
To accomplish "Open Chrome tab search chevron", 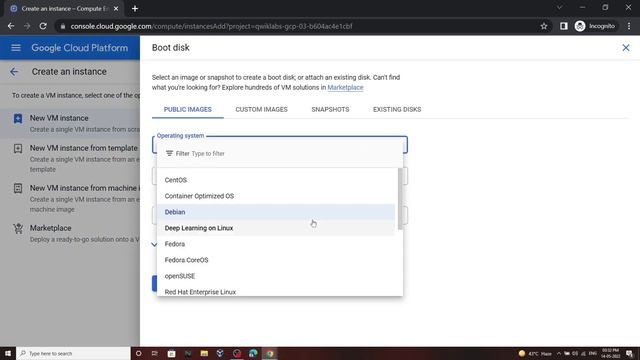I will [560, 7].
